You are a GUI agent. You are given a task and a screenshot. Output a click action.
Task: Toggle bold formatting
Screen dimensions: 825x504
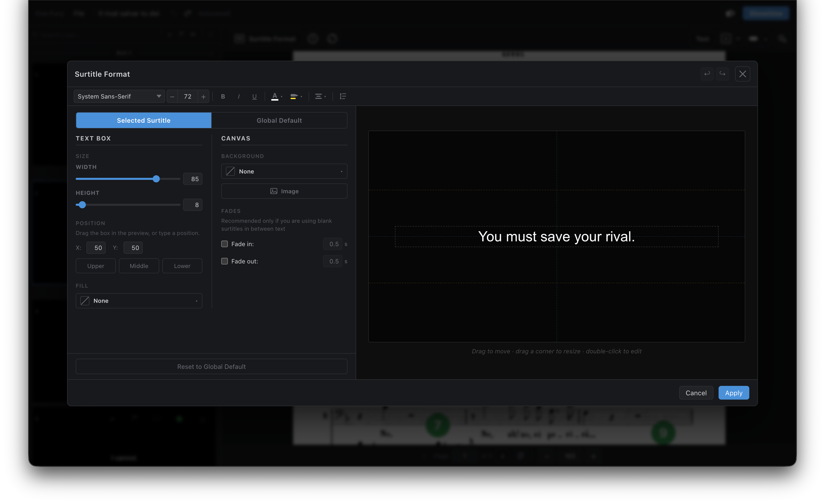tap(223, 97)
